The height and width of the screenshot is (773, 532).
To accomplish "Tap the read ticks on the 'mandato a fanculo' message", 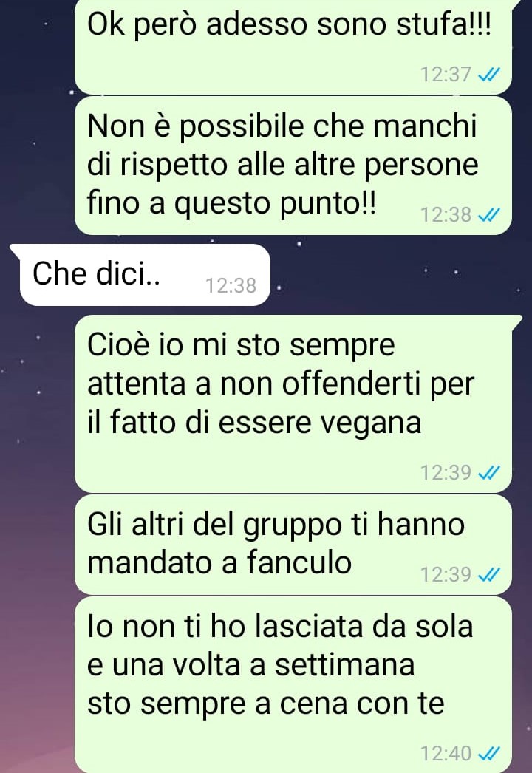I will pos(490,575).
